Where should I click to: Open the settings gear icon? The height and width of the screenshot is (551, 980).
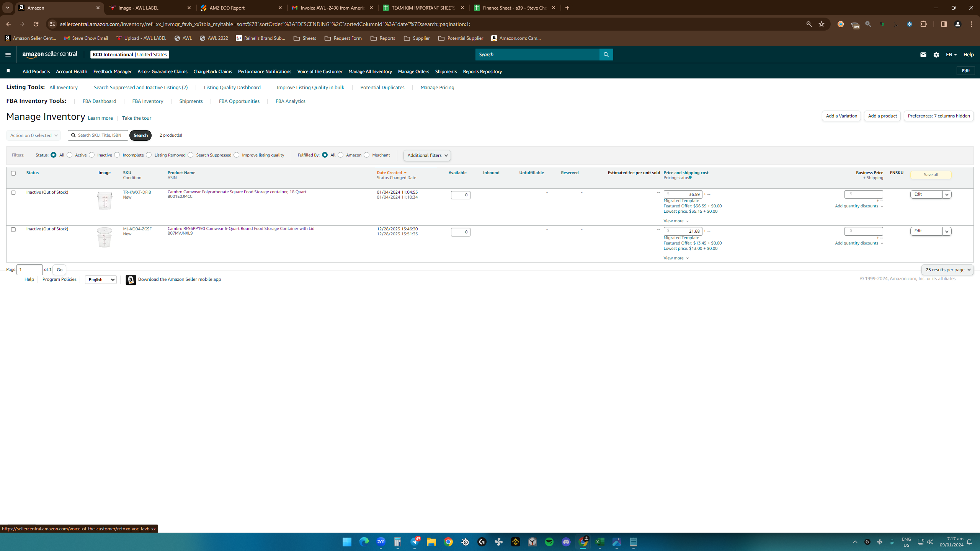click(936, 55)
